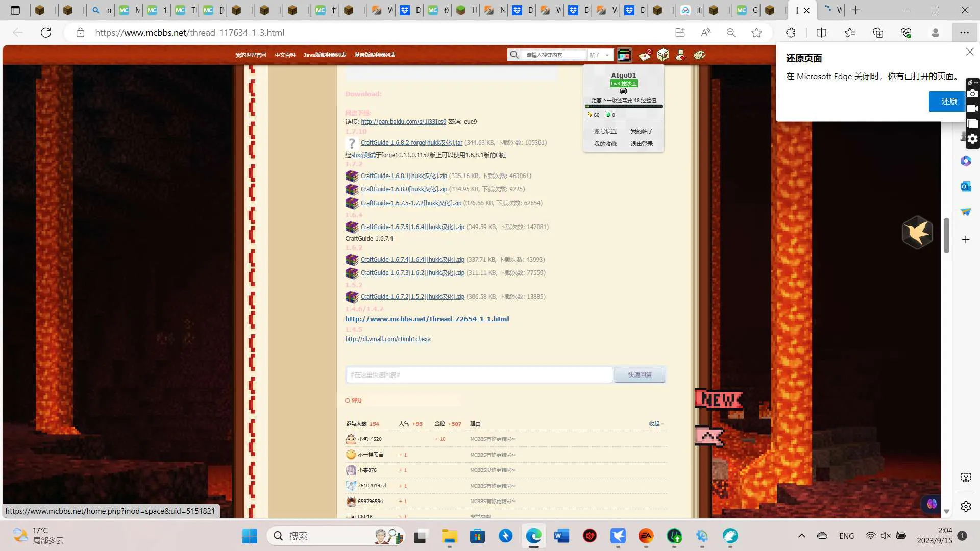The width and height of the screenshot is (980, 551).
Task: Click the MCBBS user avatar icon
Action: (624, 55)
